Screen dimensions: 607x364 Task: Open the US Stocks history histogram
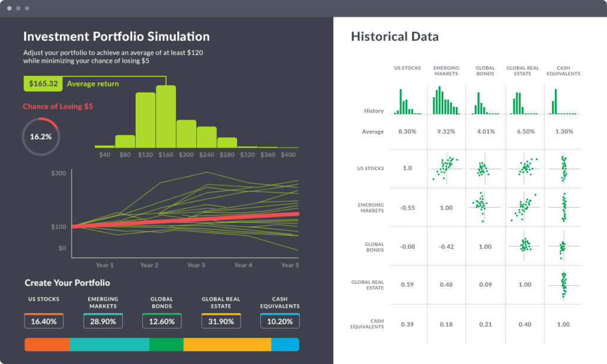coord(407,101)
